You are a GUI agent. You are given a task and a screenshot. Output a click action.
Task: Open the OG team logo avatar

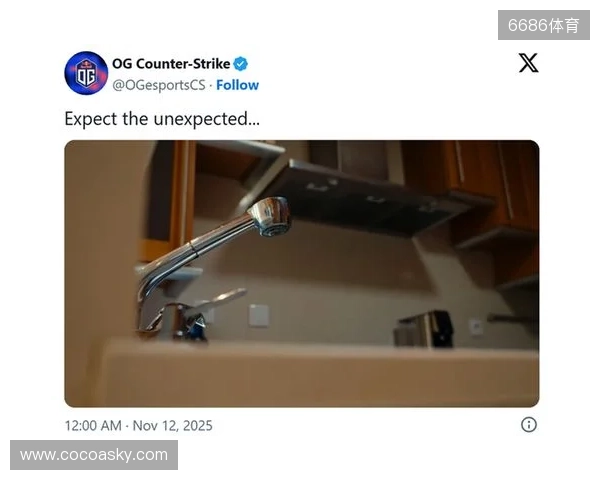(86, 73)
